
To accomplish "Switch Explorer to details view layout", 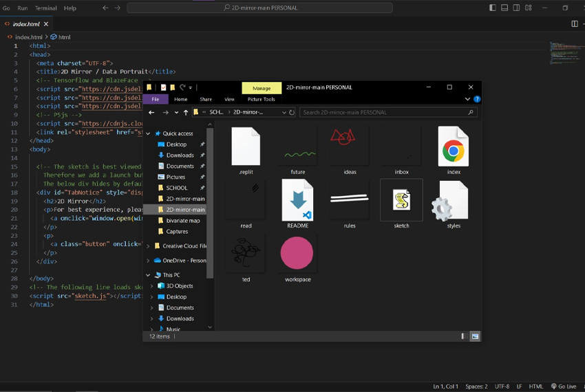I will tap(464, 336).
